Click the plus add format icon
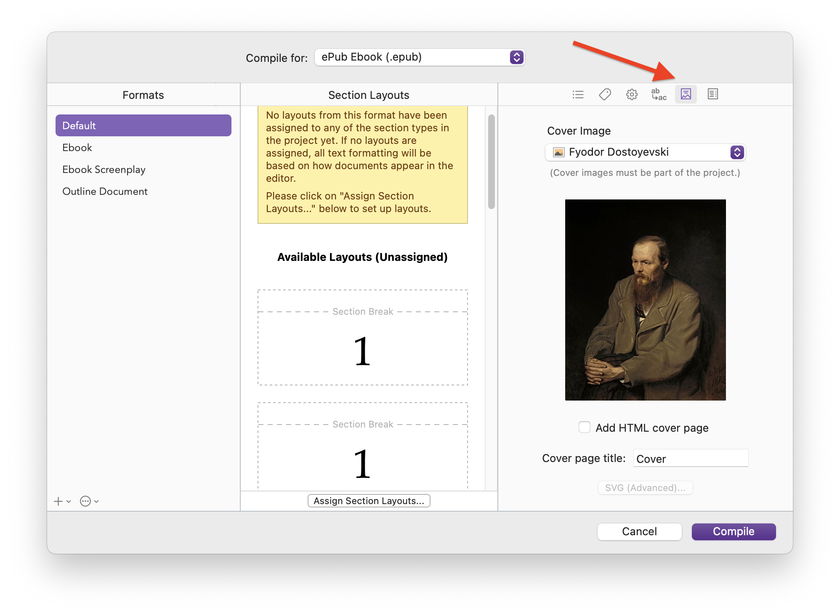Viewport: 840px width, 616px height. (x=58, y=501)
